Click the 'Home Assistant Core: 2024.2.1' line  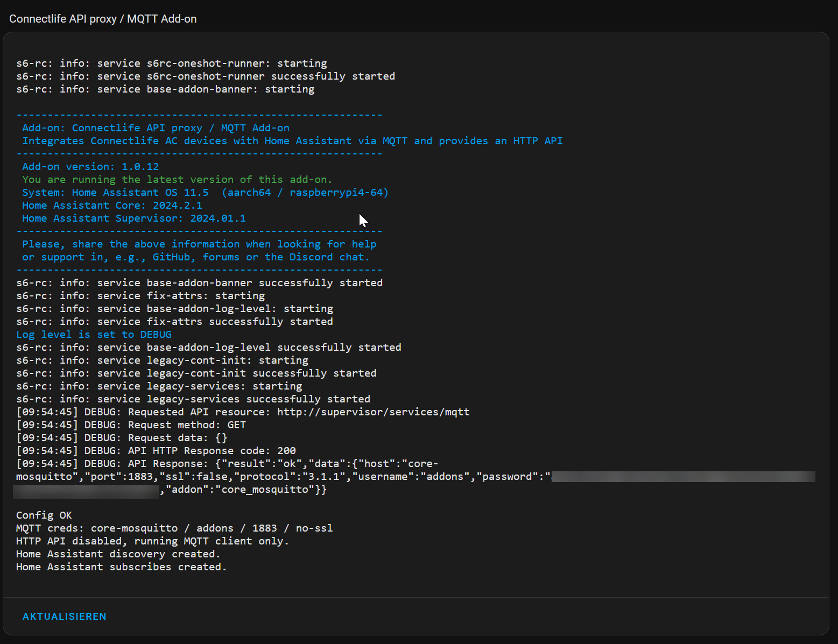112,206
